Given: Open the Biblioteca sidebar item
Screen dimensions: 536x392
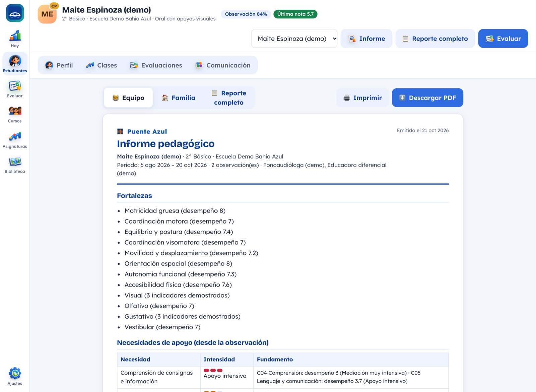Looking at the screenshot, I should [x=15, y=165].
